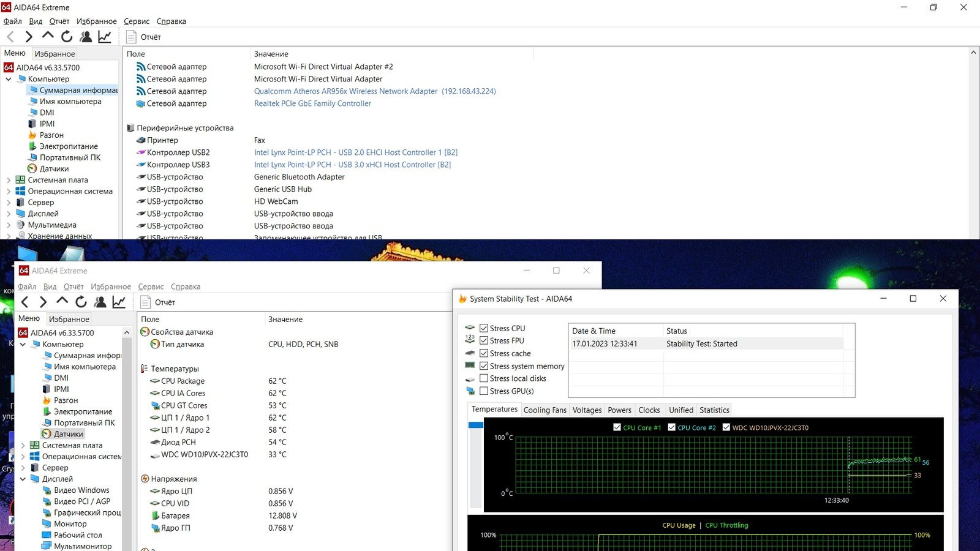The image size is (980, 551).
Task: Open Сервис menu in top AIDA64 window
Action: click(x=137, y=21)
